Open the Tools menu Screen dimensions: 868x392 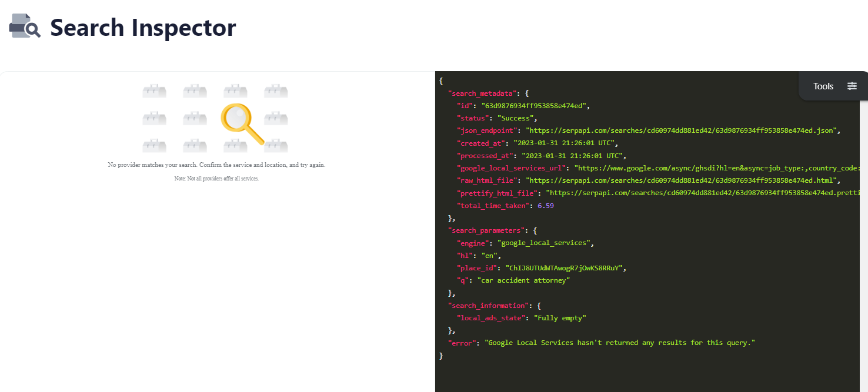(x=823, y=86)
